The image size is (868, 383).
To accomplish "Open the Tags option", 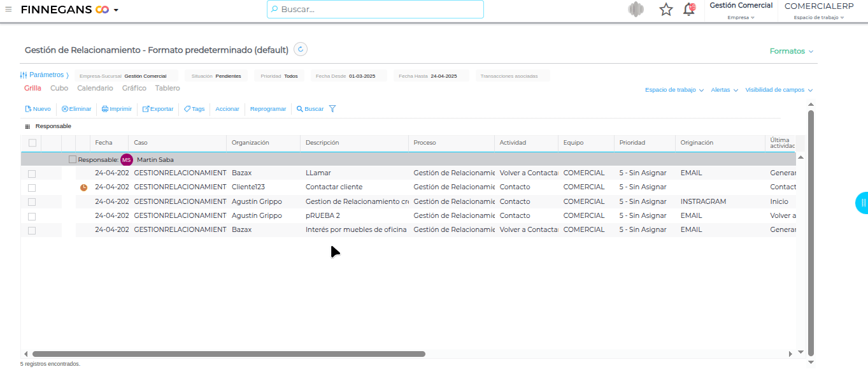I will (x=194, y=108).
